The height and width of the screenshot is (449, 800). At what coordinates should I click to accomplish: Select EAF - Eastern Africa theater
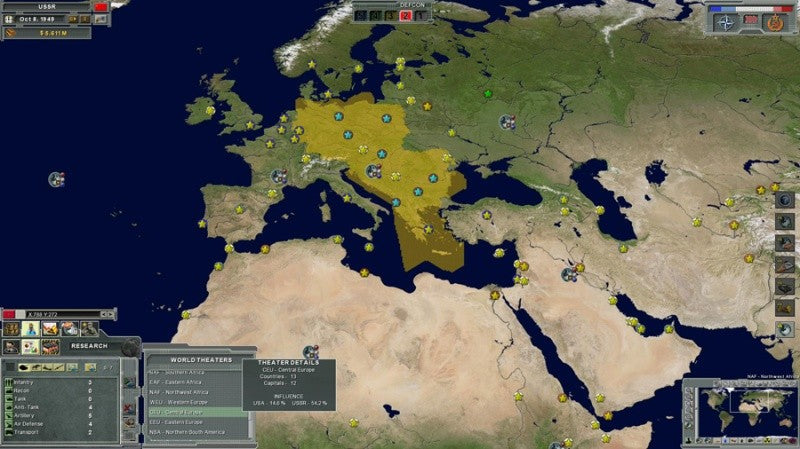197,382
